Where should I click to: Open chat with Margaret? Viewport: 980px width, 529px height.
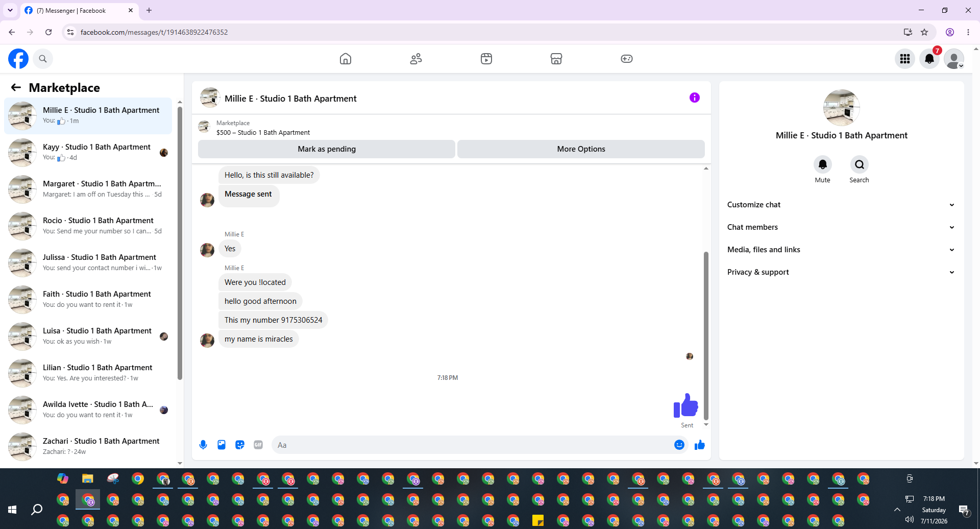pos(88,189)
